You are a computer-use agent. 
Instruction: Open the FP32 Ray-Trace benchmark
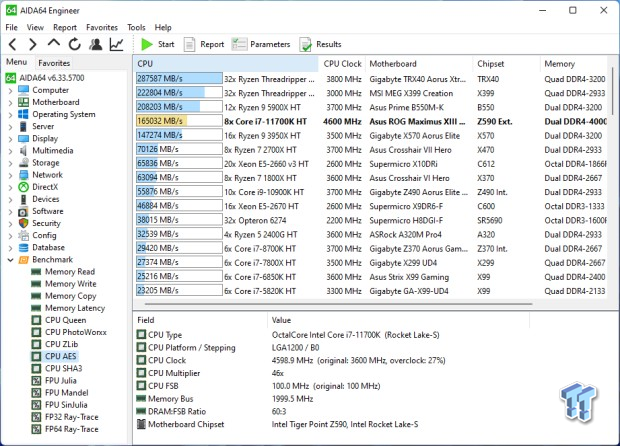(x=65, y=417)
